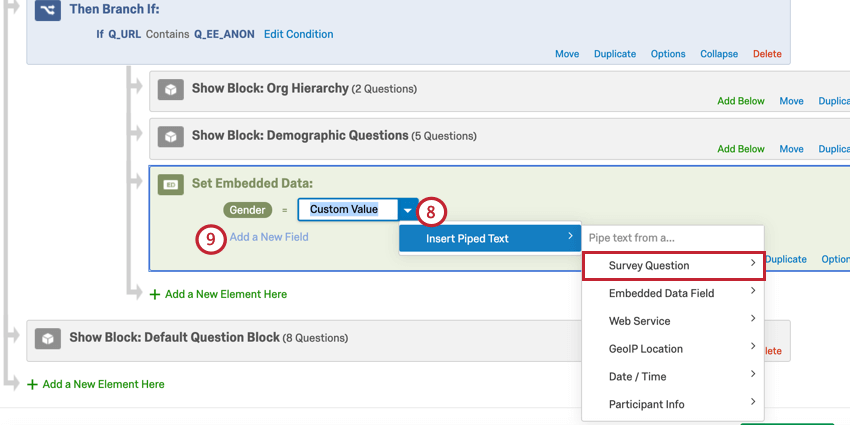
Task: Click the Gender embedded data field tag
Action: pyautogui.click(x=247, y=210)
